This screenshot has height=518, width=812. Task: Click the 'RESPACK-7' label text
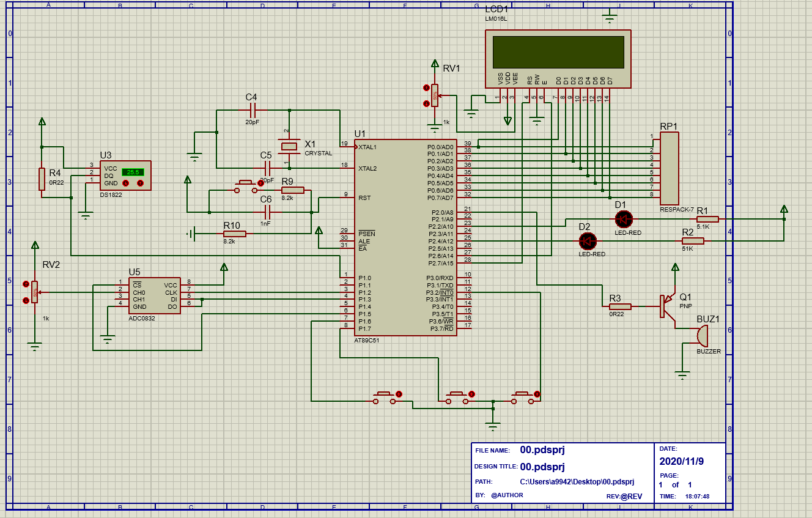tap(677, 210)
